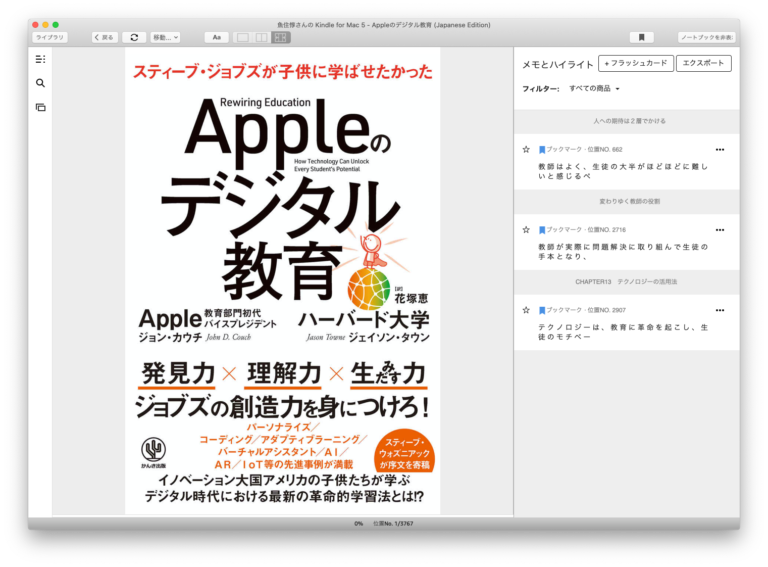Click the sync refresh icon
768x567 pixels.
click(134, 37)
